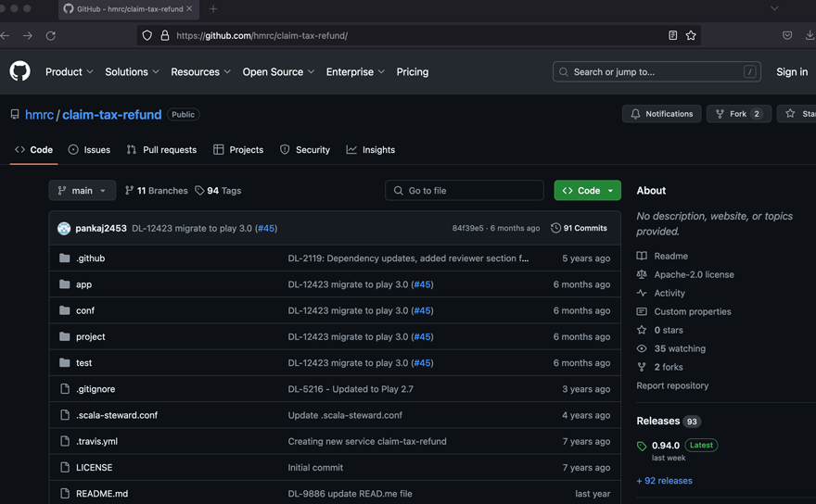The width and height of the screenshot is (816, 504).
Task: Switch to the Pull requests tab
Action: (162, 150)
